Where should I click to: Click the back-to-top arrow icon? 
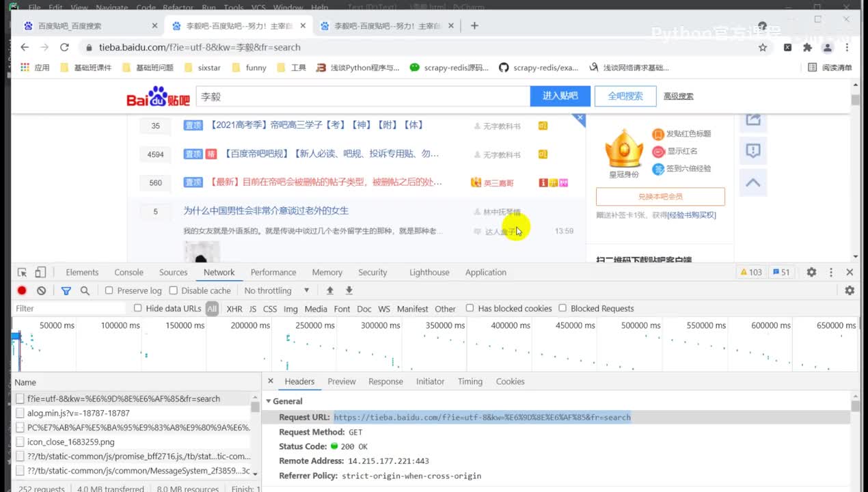pos(753,182)
